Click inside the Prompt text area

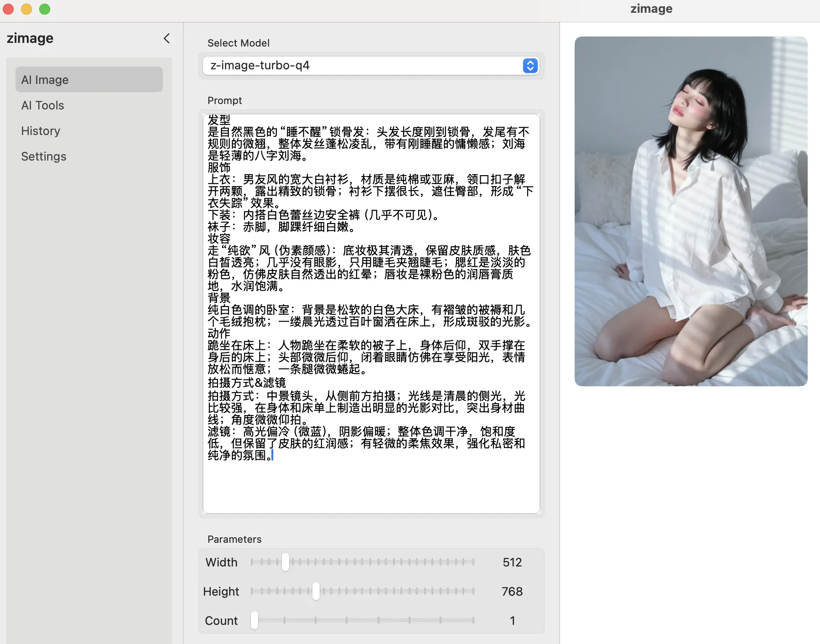click(x=371, y=483)
